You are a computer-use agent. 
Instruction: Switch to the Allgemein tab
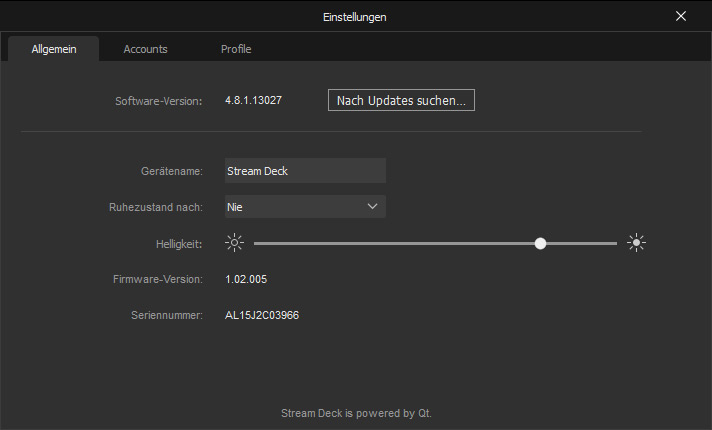tap(53, 49)
